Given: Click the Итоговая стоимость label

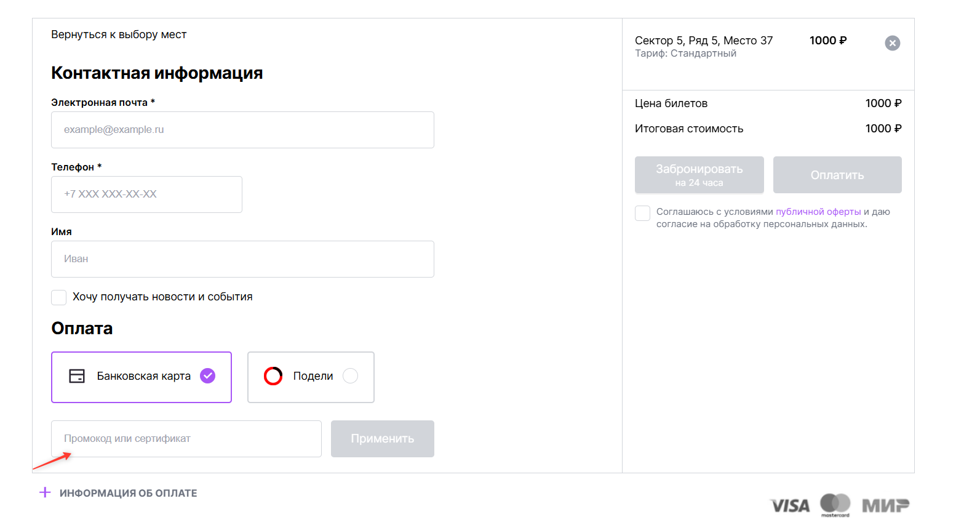Looking at the screenshot, I should [x=689, y=129].
